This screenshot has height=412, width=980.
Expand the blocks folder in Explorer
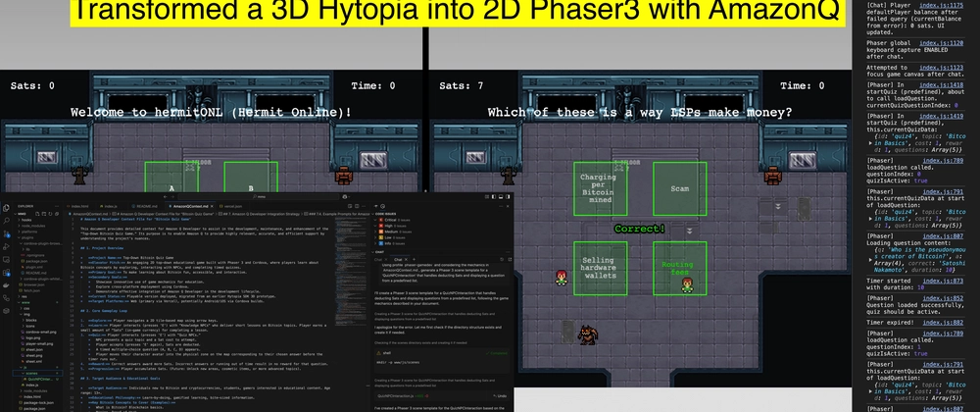click(37, 320)
